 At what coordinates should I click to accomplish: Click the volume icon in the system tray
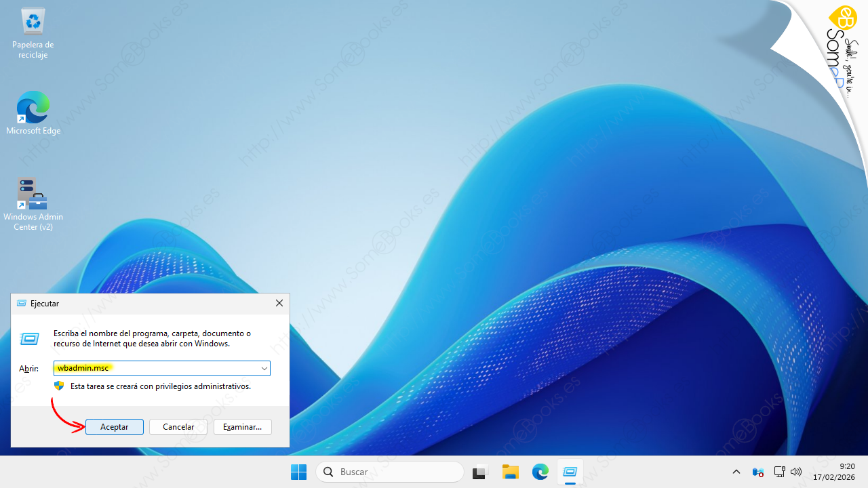[x=795, y=471]
